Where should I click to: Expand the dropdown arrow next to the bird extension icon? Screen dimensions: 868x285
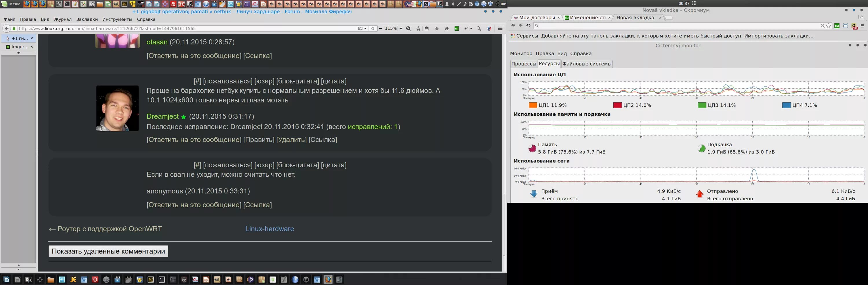pyautogui.click(x=471, y=29)
